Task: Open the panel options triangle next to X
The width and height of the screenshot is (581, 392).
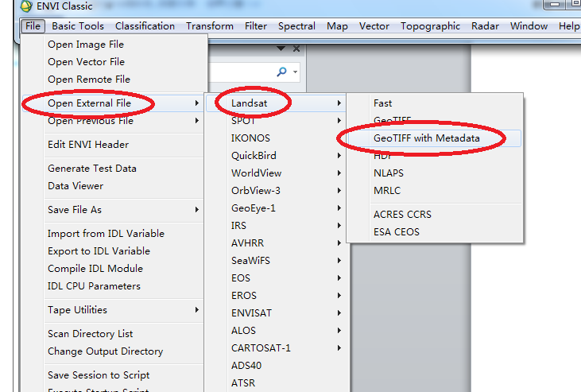Action: 281,49
